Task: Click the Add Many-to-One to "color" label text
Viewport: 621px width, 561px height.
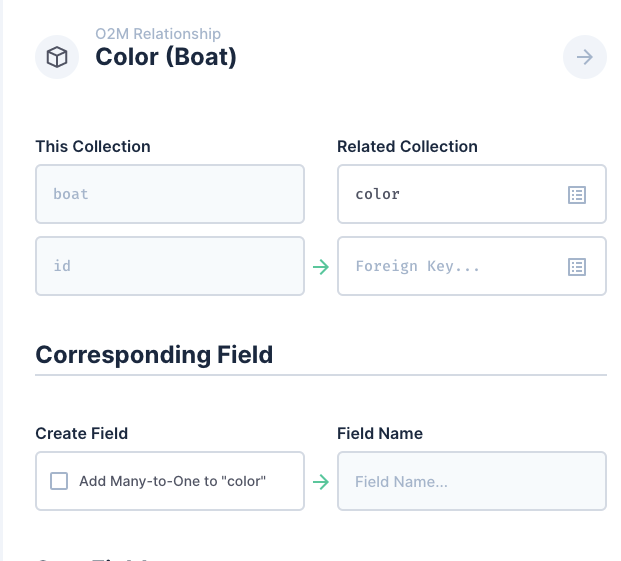Action: click(172, 481)
